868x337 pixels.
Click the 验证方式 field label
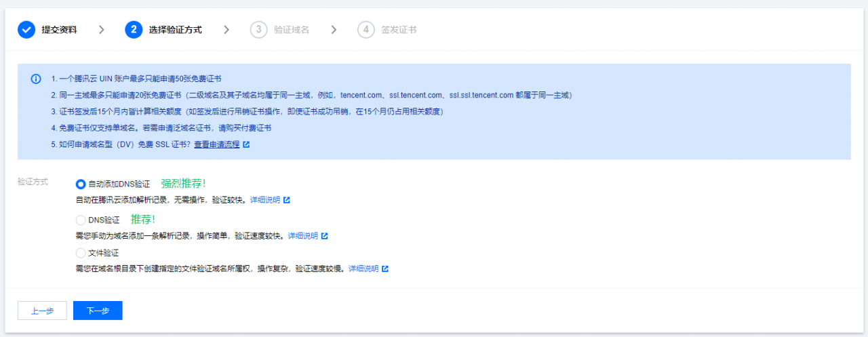(33, 182)
